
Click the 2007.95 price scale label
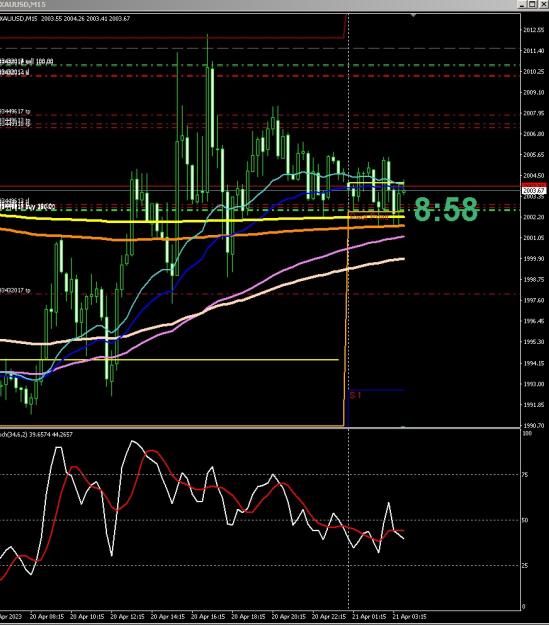[x=534, y=113]
